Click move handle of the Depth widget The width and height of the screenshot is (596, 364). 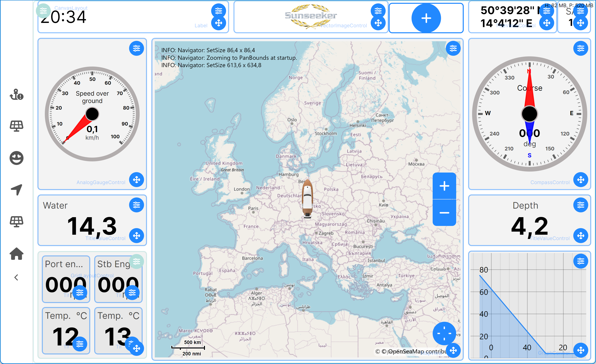580,235
